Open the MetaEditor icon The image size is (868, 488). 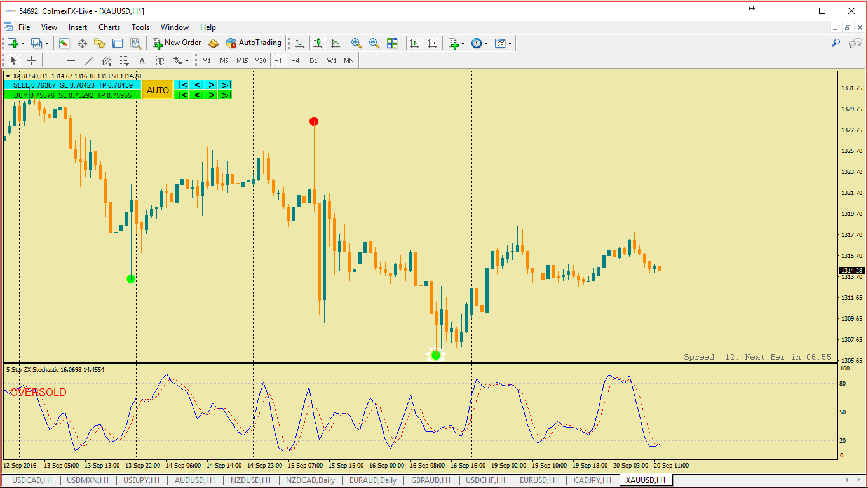[214, 43]
